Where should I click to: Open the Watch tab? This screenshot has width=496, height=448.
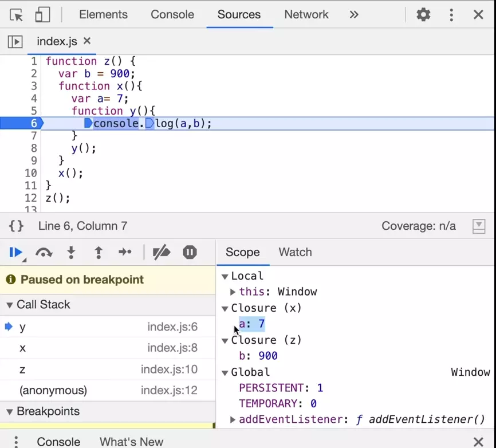295,253
